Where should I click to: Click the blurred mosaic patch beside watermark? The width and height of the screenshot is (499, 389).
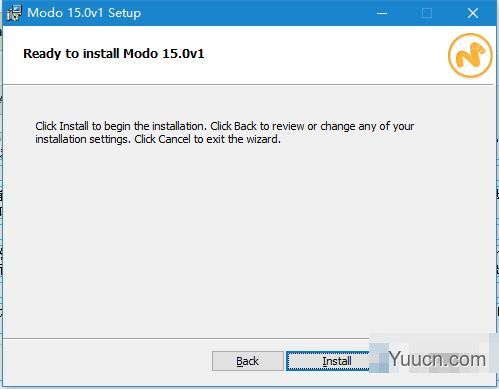click(x=379, y=358)
